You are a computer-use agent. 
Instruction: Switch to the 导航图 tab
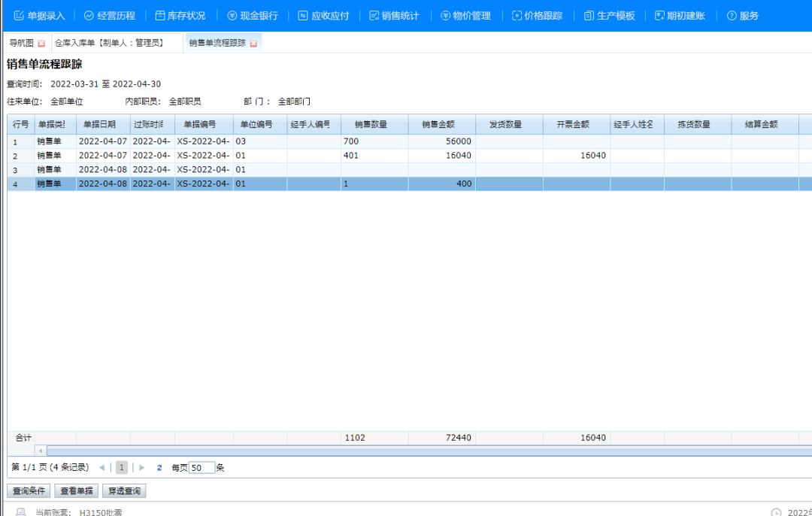(20, 43)
